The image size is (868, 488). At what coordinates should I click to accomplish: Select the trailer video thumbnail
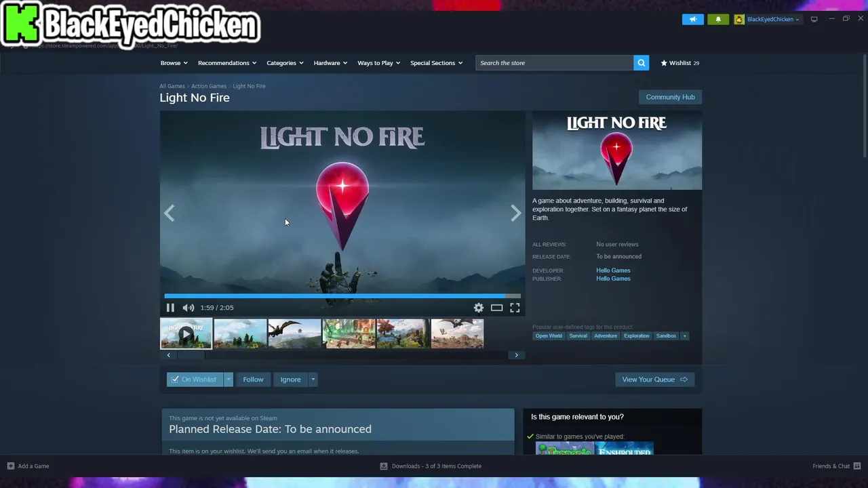click(x=186, y=333)
